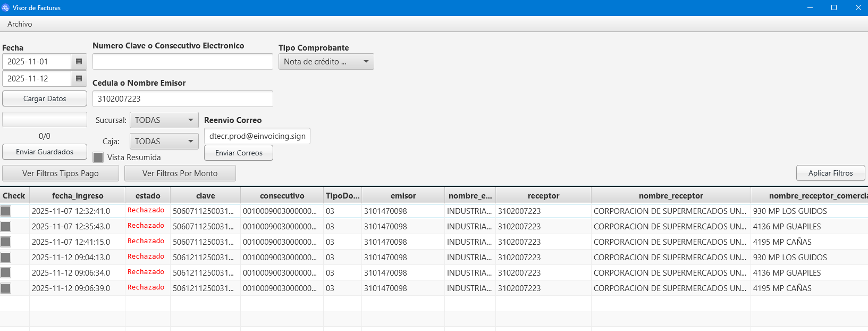Open the Sucursal dropdown

(164, 120)
